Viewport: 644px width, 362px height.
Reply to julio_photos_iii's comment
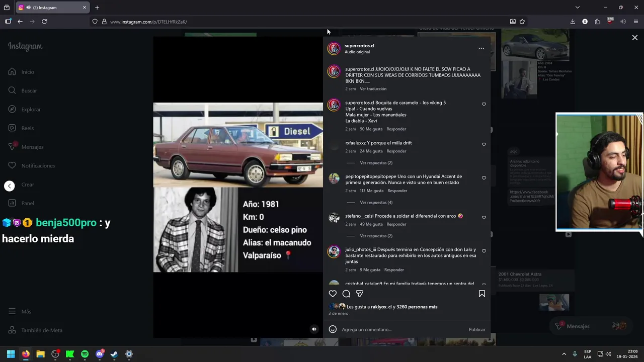pyautogui.click(x=394, y=270)
